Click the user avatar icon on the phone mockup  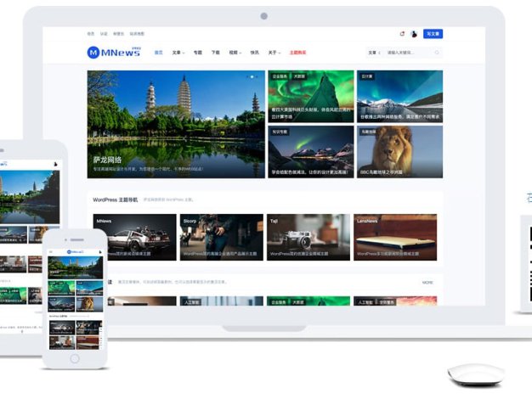99,252
